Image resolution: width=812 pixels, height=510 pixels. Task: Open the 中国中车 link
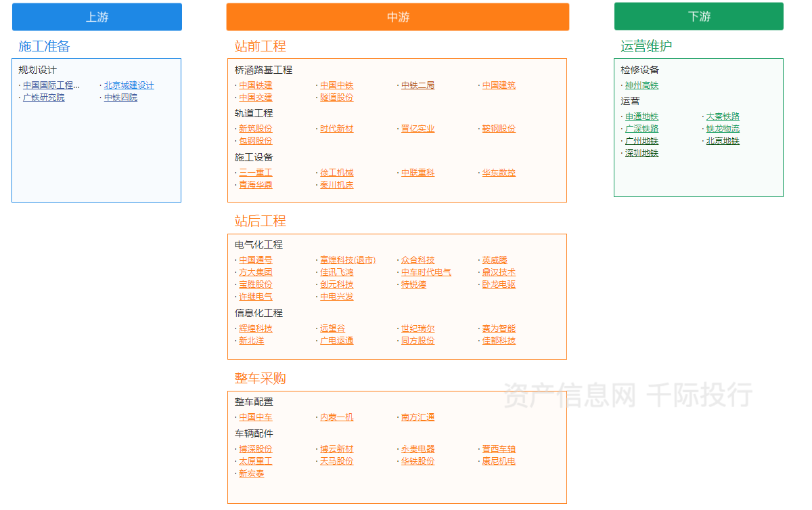256,417
